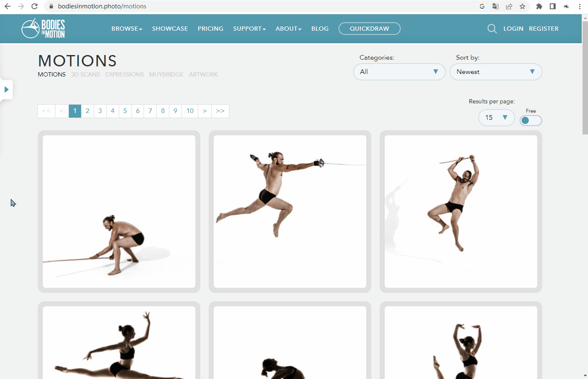This screenshot has width=588, height=379.
Task: Reload the page with browser refresh icon
Action: tap(34, 6)
